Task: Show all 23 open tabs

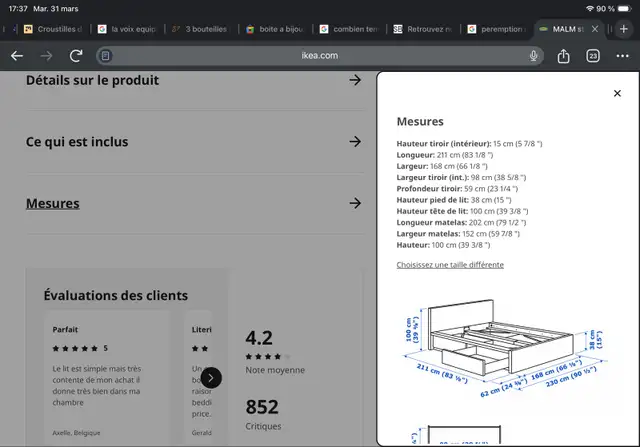Action: (593, 56)
